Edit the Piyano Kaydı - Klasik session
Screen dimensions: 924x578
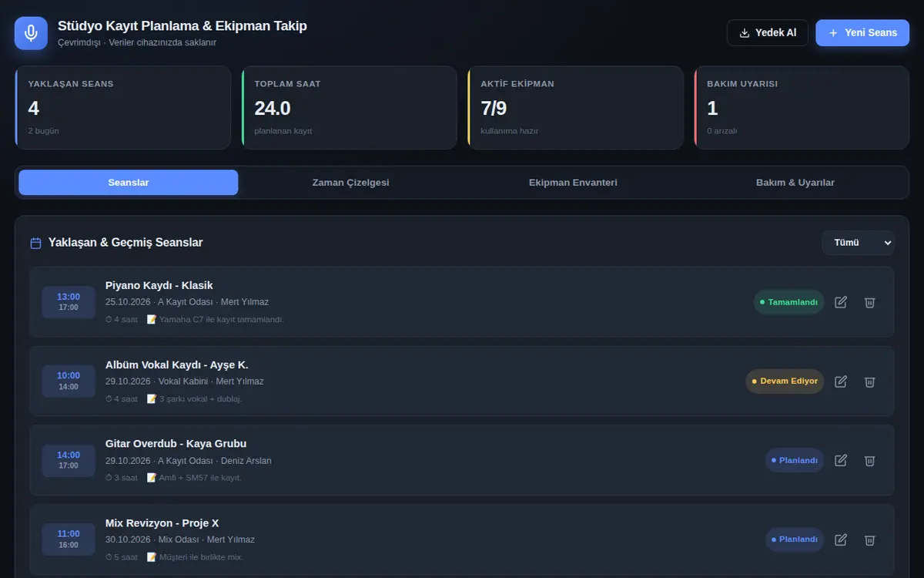(x=841, y=302)
